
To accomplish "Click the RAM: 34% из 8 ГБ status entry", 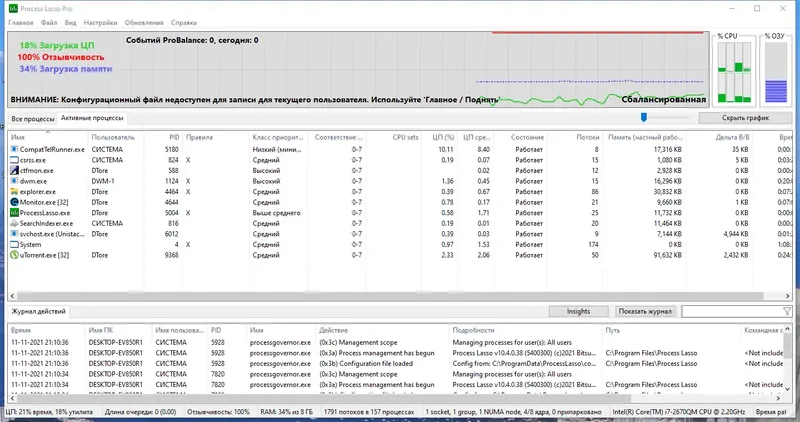I will click(286, 412).
